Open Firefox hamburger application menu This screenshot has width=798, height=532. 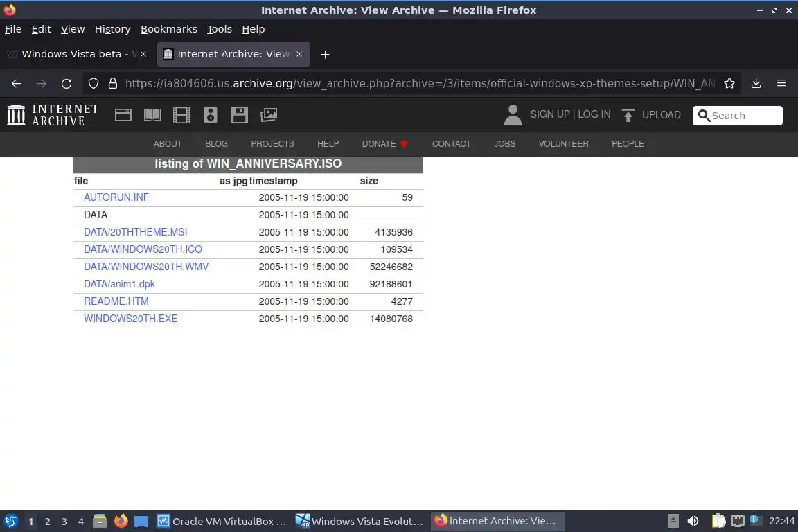click(x=781, y=84)
